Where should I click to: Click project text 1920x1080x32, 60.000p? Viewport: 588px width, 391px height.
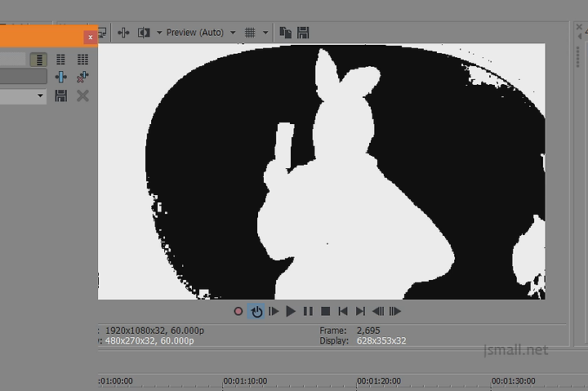click(x=154, y=331)
